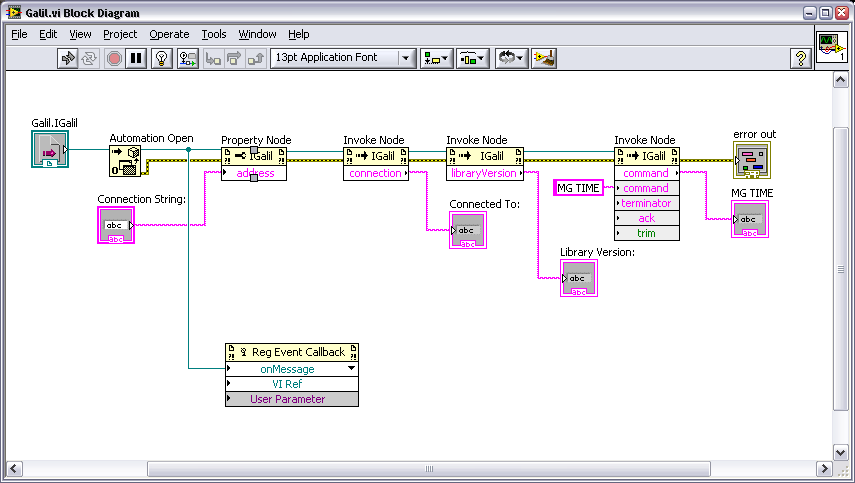Click the vertical scrollbar thumb
Image resolution: width=855 pixels, height=483 pixels.
841,269
